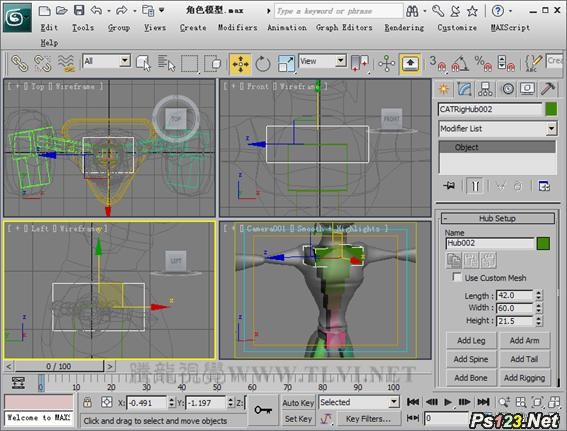The width and height of the screenshot is (567, 431).
Task: Open the Utilities hammer panel tab
Action: (548, 89)
